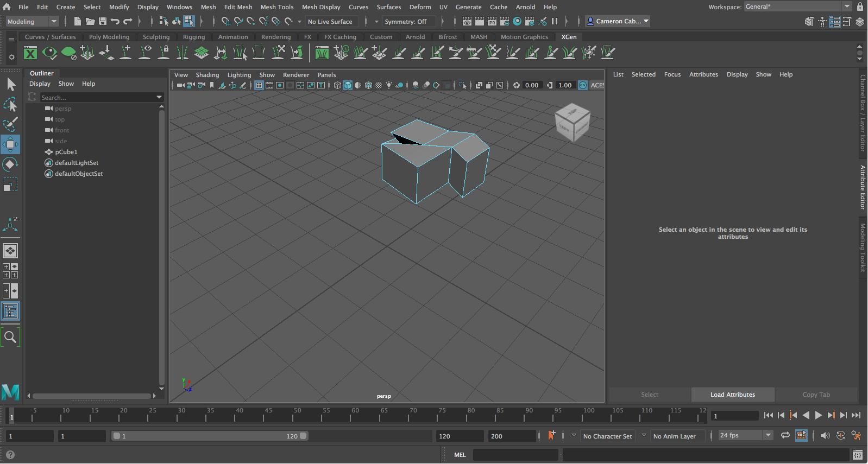Open the No Anim Layer dropdown
This screenshot has height=464, width=868.
[x=677, y=436]
